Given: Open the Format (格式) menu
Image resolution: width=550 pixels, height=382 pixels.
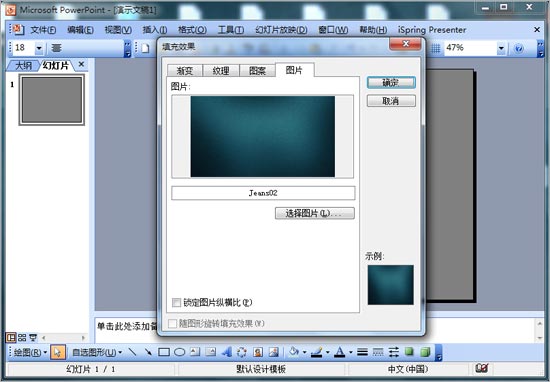Looking at the screenshot, I should 192,30.
